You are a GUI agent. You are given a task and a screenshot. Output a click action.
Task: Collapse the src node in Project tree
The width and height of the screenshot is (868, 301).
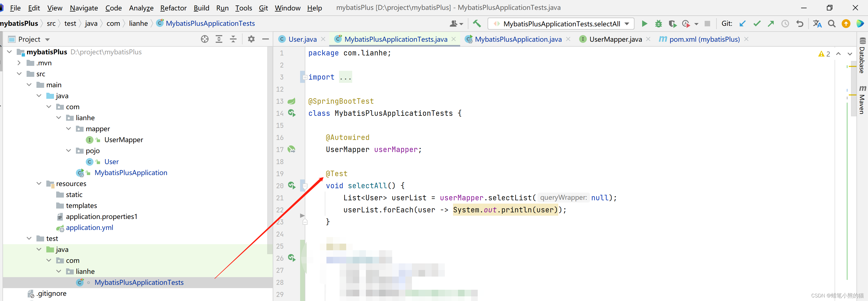[x=19, y=74]
